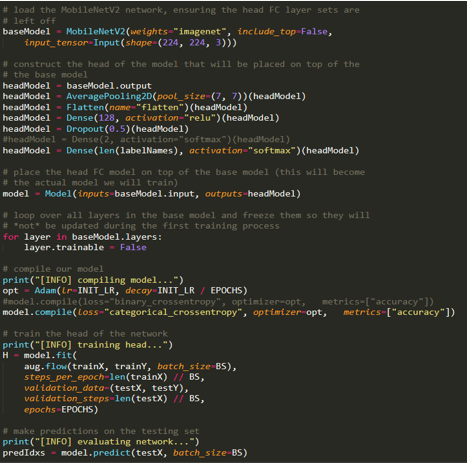Click the commented-out Dense(2 line
467x463 pixels.
146,139
